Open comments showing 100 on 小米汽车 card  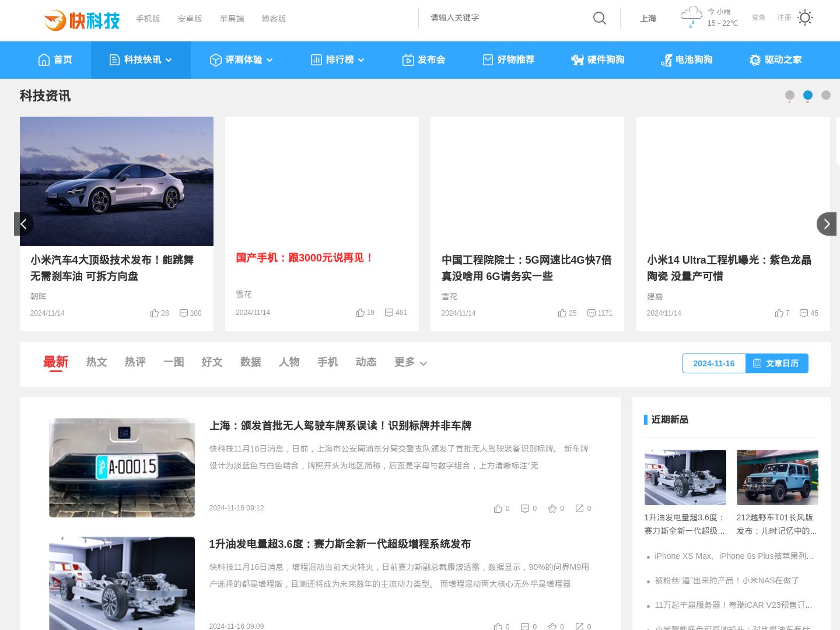(x=190, y=313)
